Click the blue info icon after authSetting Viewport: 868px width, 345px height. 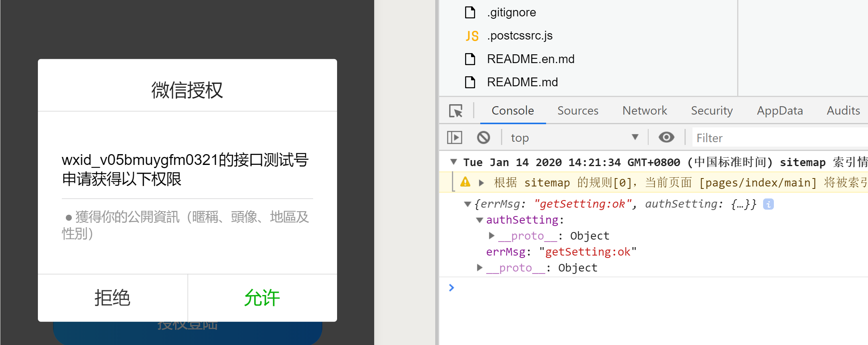click(x=768, y=204)
